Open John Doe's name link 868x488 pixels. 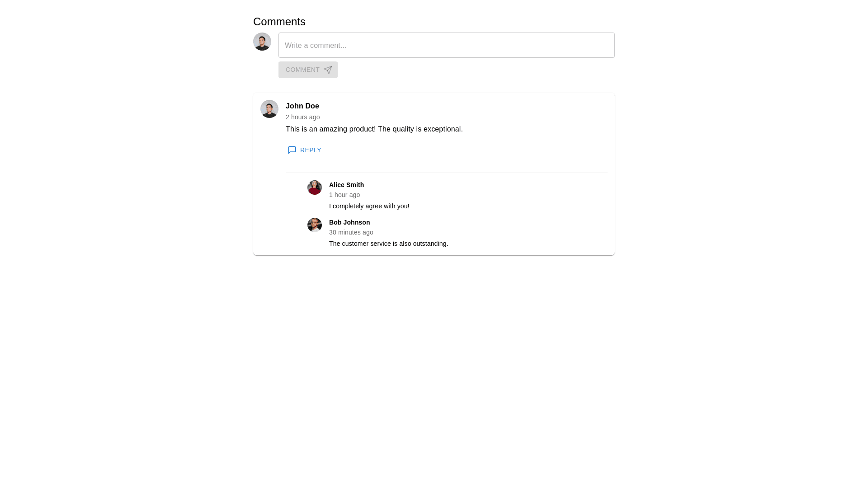coord(302,106)
